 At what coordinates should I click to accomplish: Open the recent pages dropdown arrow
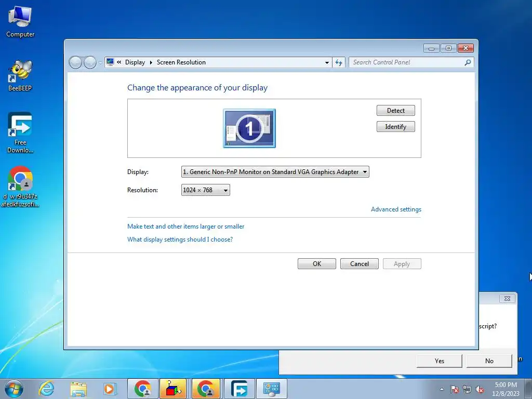(100, 63)
